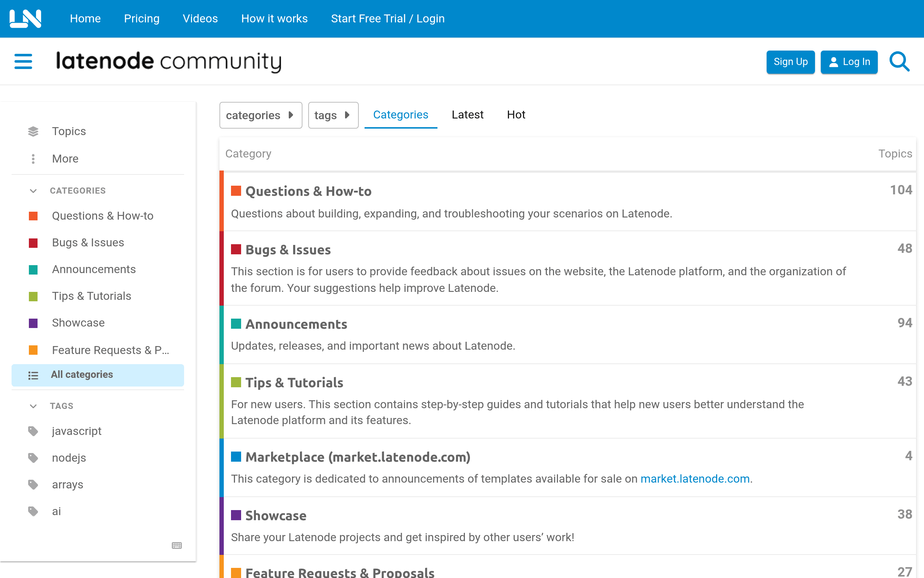Open Videos in top navigation
The image size is (924, 578).
click(x=200, y=18)
